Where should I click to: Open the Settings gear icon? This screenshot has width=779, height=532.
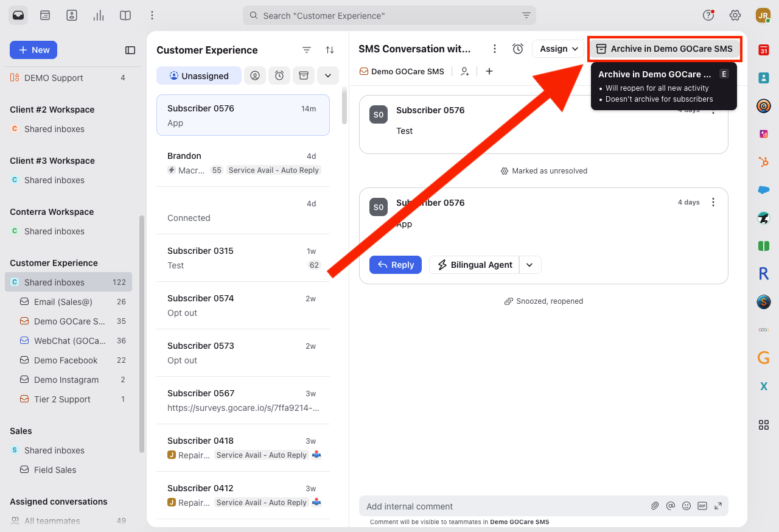point(735,15)
